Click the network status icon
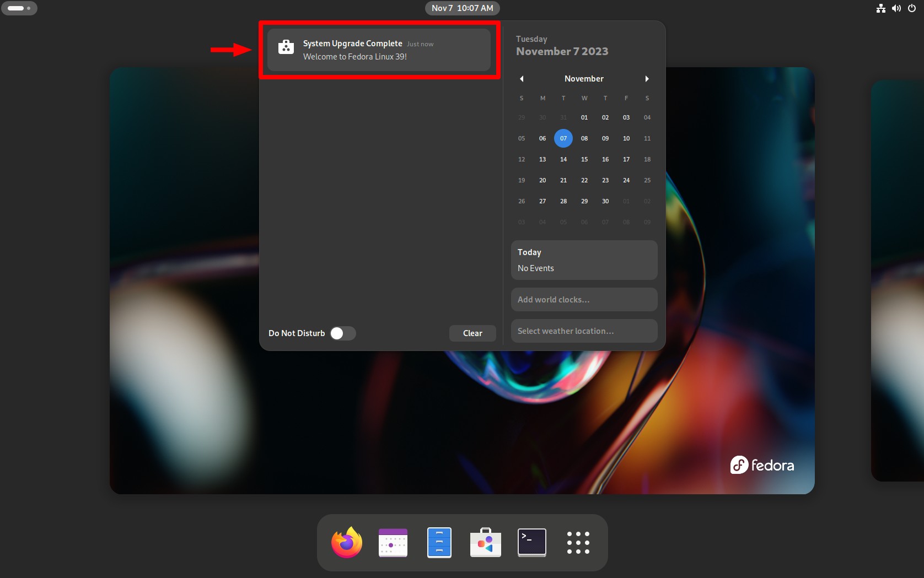The image size is (924, 578). 881,8
